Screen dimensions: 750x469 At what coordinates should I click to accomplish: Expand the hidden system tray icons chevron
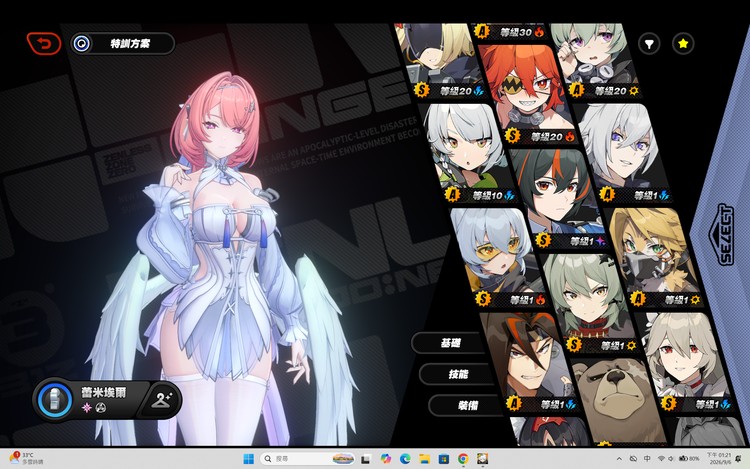(x=619, y=459)
